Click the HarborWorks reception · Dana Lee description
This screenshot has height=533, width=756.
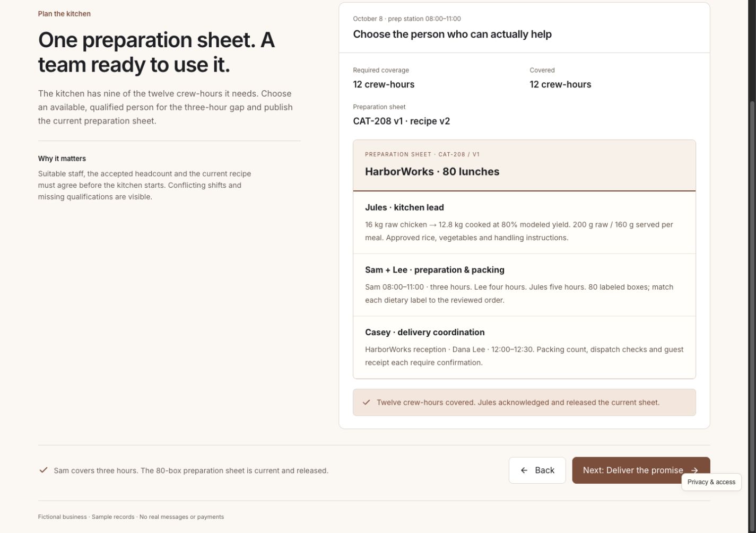[x=524, y=356]
